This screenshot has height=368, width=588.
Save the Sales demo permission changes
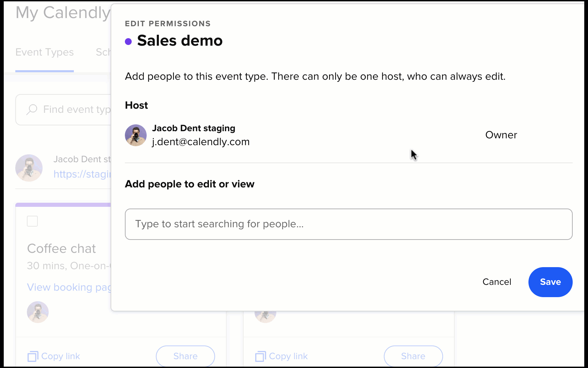[550, 282]
